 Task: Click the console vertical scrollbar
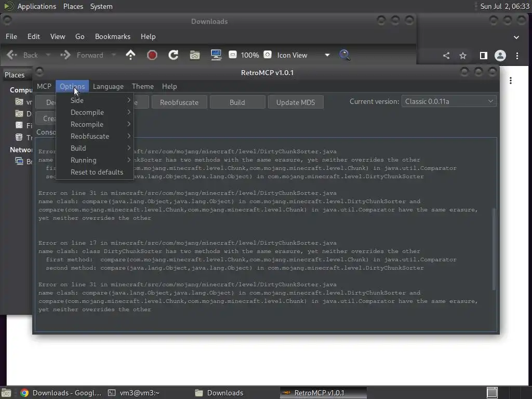coord(494,249)
